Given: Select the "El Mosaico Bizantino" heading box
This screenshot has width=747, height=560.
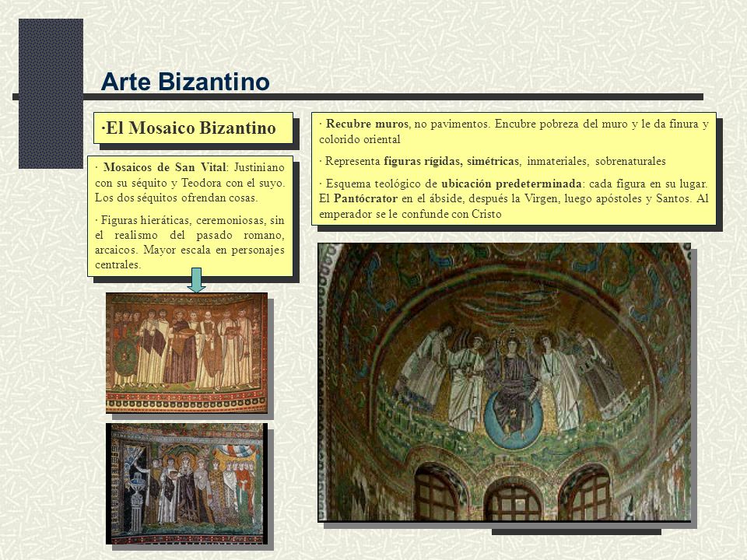Looking at the screenshot, I should coord(193,128).
